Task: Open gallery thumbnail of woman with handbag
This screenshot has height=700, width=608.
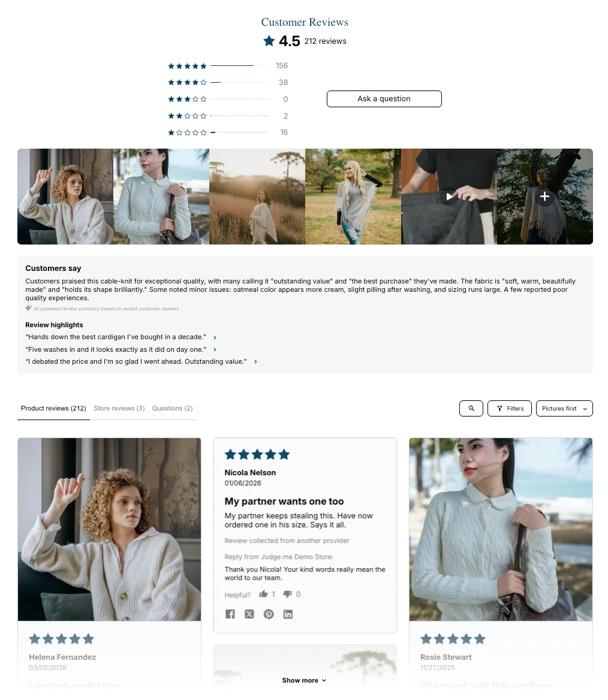Action: [161, 197]
